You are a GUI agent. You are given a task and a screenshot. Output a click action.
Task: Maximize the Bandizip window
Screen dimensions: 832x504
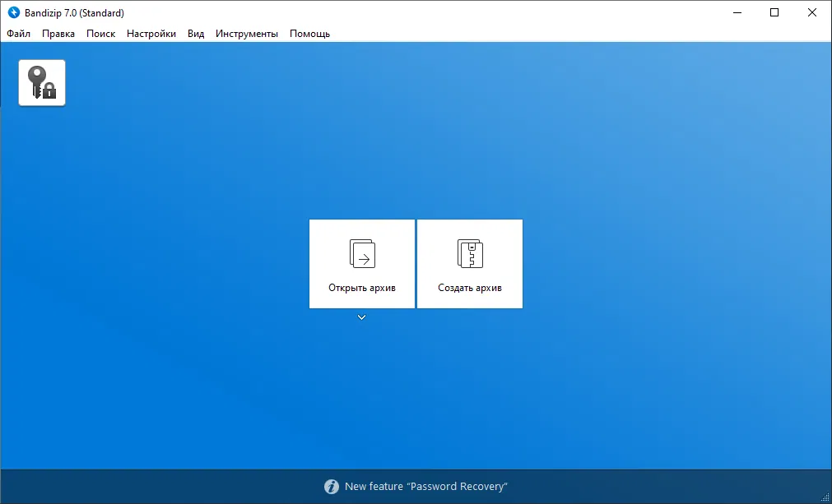click(774, 12)
